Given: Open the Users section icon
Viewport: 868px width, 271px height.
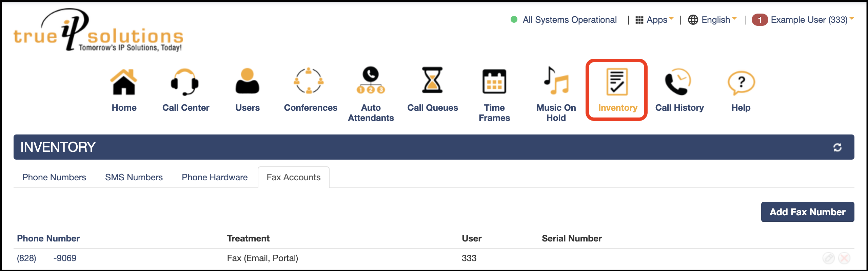Looking at the screenshot, I should pos(247,82).
